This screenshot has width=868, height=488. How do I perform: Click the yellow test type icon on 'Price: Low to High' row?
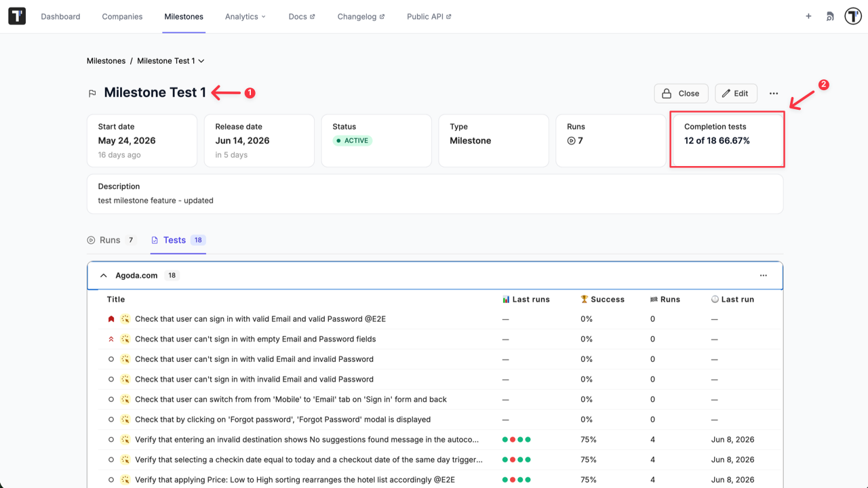pos(125,480)
